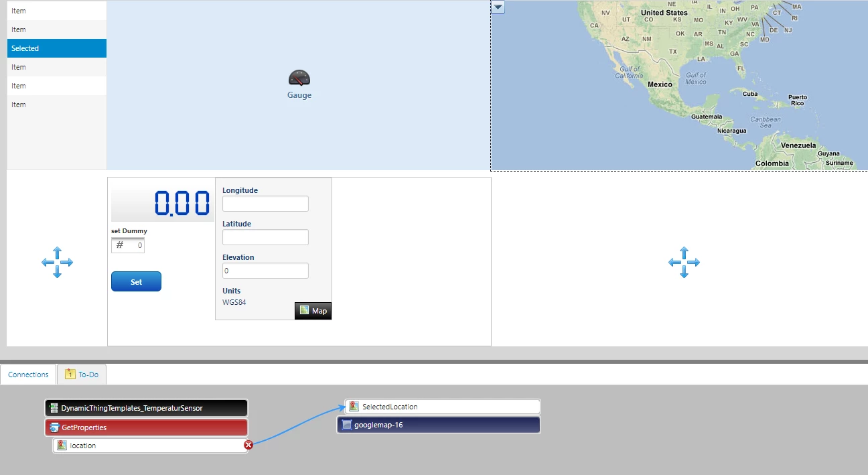This screenshot has height=475, width=868.
Task: Click United States on the map
Action: pyautogui.click(x=664, y=13)
